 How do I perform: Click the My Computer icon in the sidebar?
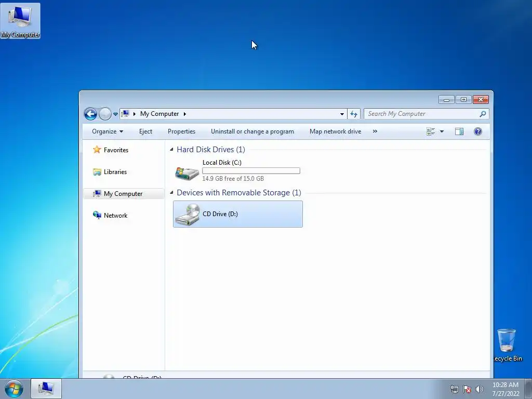coord(97,193)
